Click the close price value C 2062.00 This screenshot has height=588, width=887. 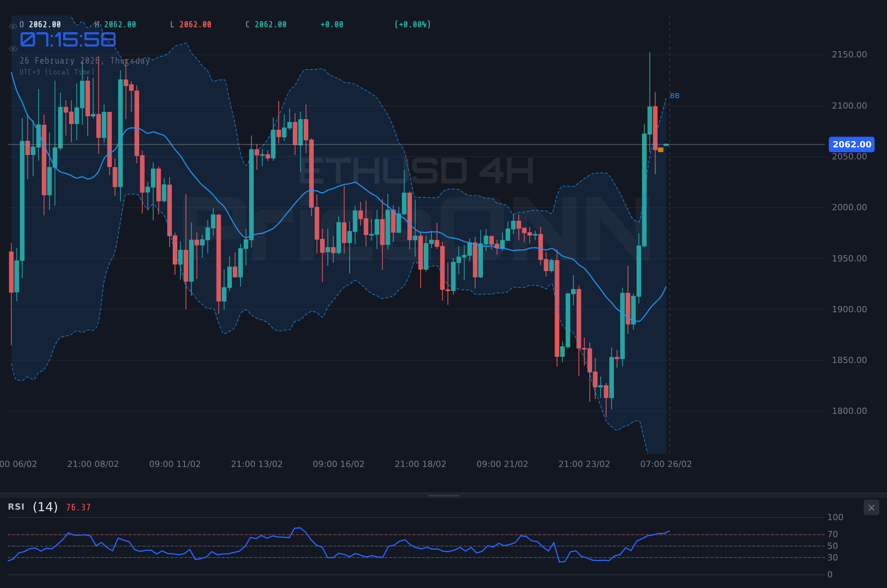click(x=266, y=24)
